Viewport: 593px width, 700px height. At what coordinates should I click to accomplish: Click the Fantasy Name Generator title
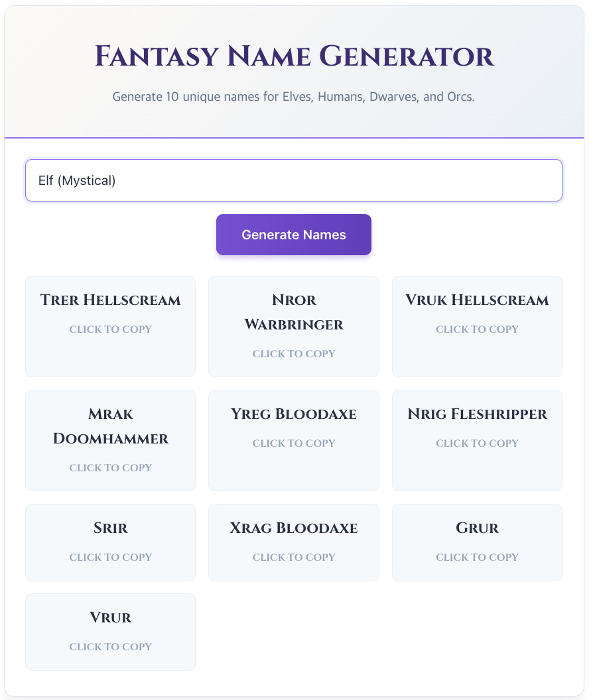tap(294, 56)
